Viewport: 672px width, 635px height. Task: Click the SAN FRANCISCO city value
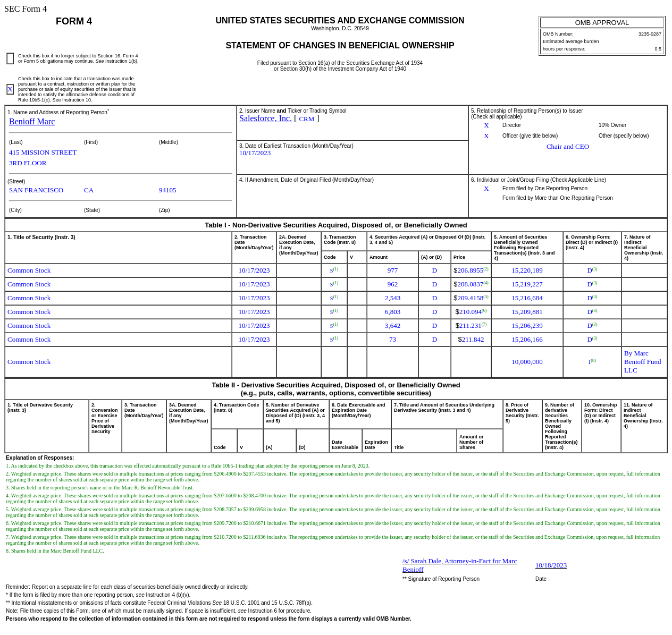pos(36,190)
